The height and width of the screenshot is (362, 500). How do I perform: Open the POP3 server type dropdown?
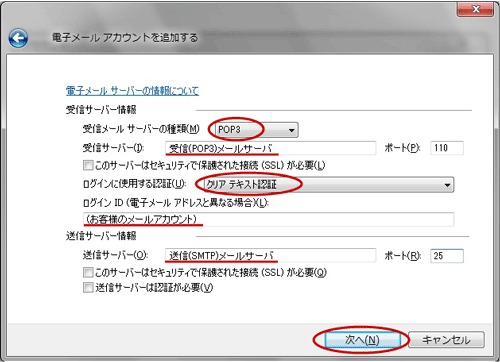(256, 130)
